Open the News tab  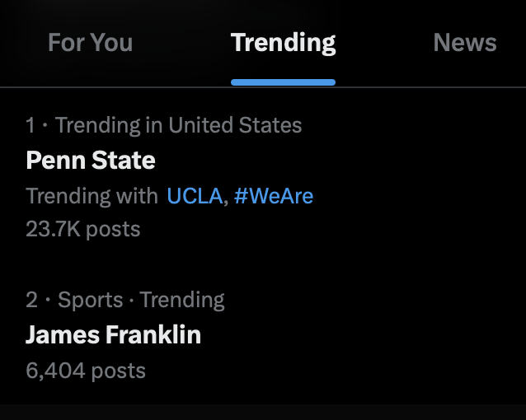tap(465, 43)
